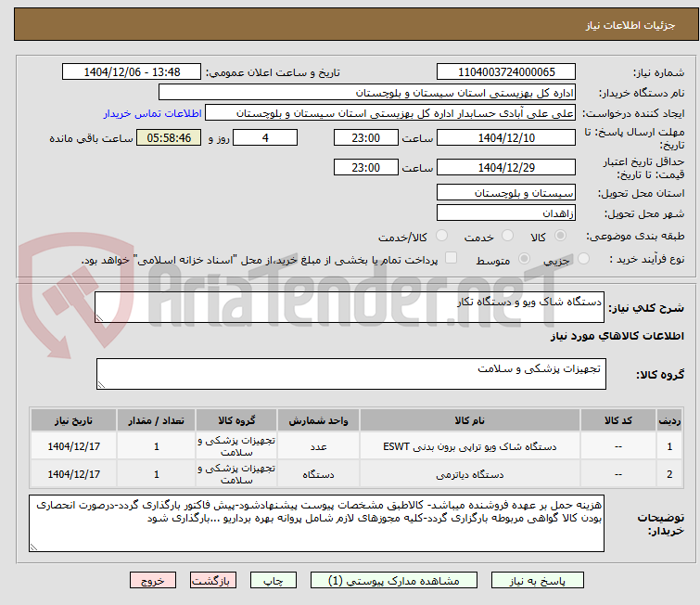Click the گروه کالا table column header
Image resolution: width=700 pixels, height=605 pixels.
[x=236, y=420]
